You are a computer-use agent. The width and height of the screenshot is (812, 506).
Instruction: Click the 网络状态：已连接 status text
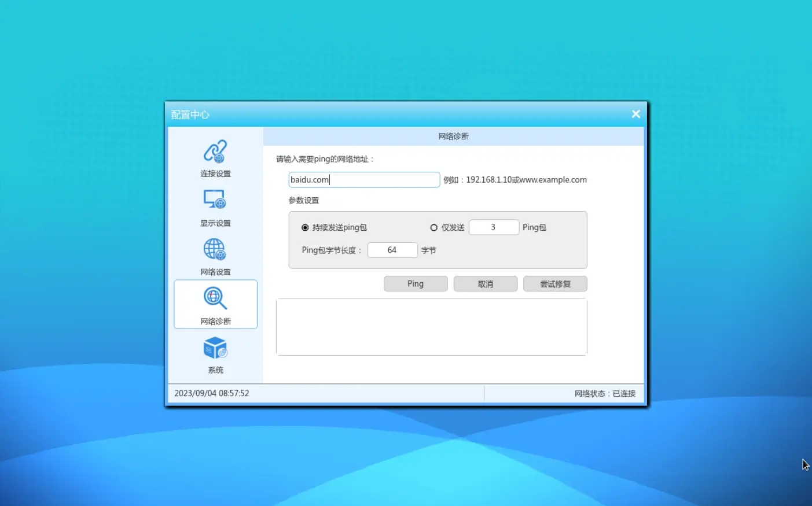pos(605,394)
